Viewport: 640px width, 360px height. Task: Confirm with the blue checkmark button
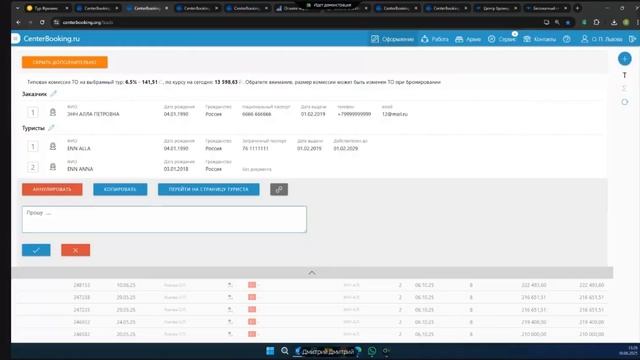[x=36, y=250]
